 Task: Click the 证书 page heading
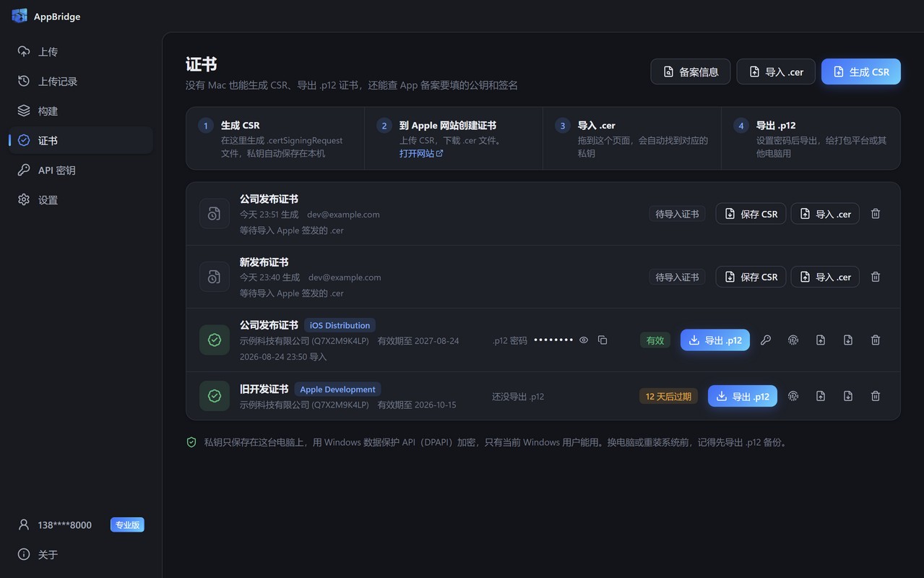coord(201,64)
